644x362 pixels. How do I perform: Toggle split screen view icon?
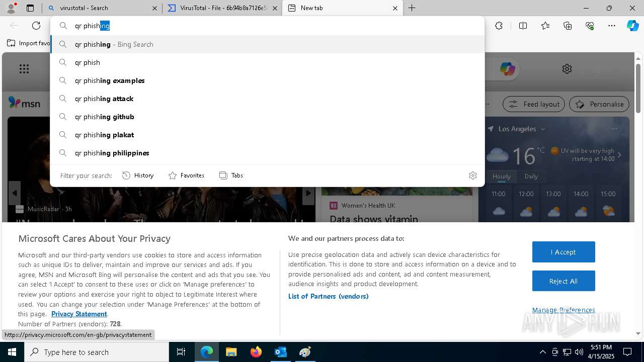point(523,26)
